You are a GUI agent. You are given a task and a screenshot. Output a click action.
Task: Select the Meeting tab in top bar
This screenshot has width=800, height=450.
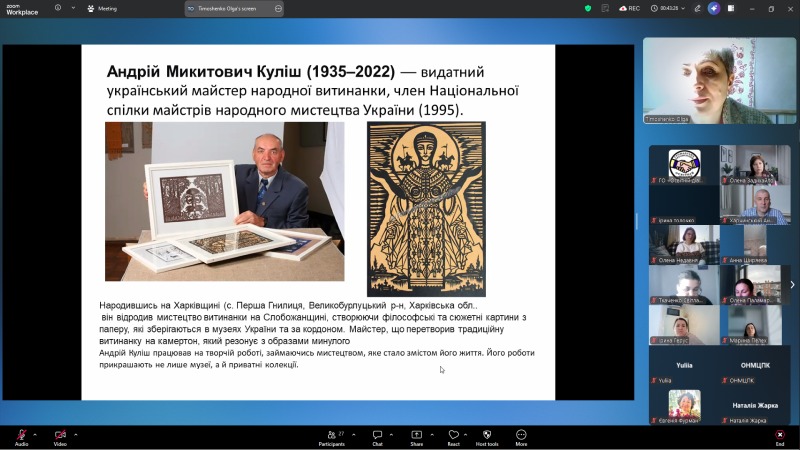(x=103, y=8)
